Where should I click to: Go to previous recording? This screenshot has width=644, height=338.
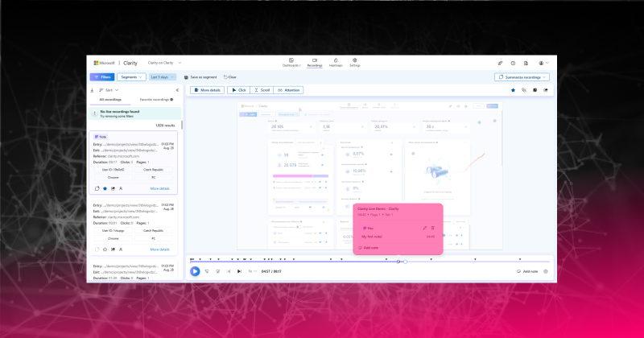click(229, 271)
